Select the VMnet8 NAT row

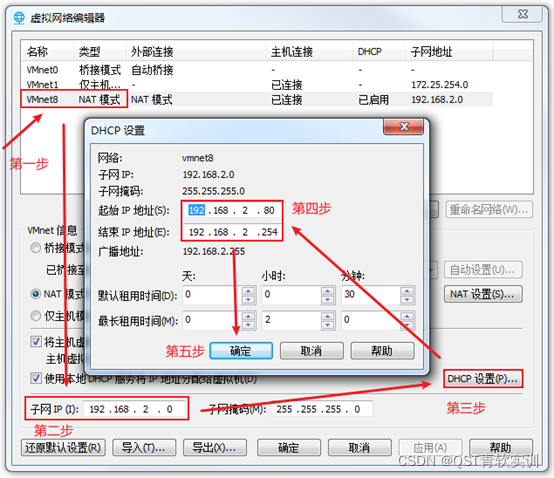tap(257, 99)
